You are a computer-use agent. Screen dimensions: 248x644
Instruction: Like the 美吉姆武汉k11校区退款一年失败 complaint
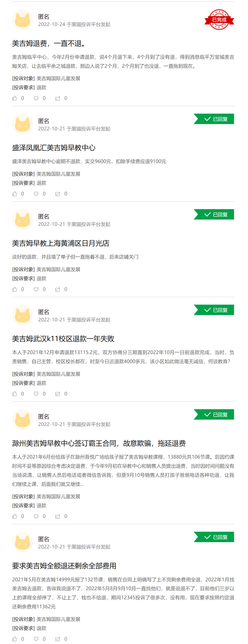click(15, 394)
